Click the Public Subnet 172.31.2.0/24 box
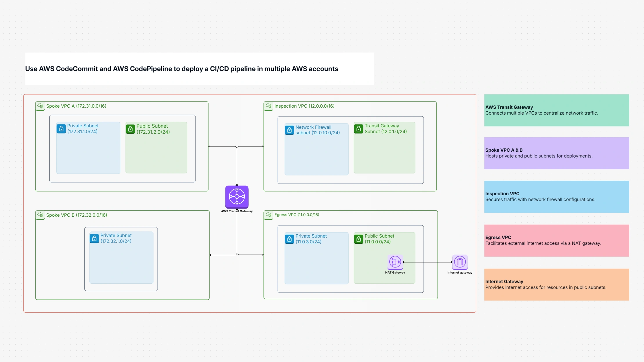 [x=156, y=148]
